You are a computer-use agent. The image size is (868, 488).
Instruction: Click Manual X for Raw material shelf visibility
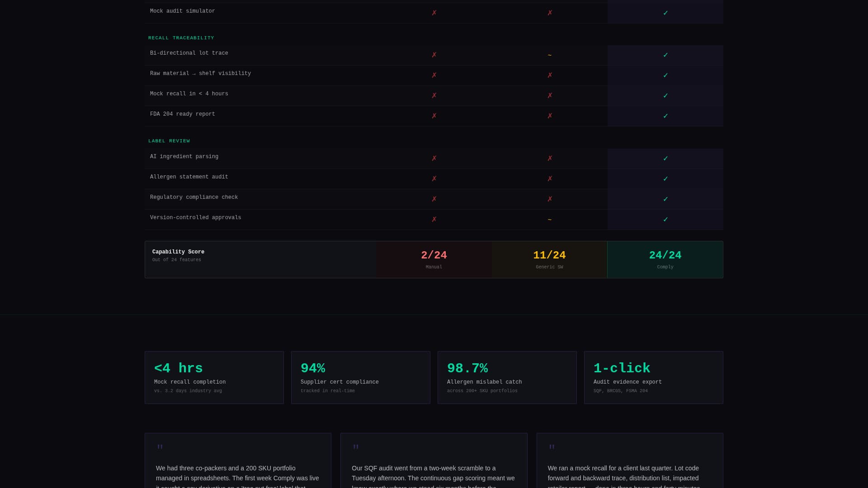click(434, 75)
